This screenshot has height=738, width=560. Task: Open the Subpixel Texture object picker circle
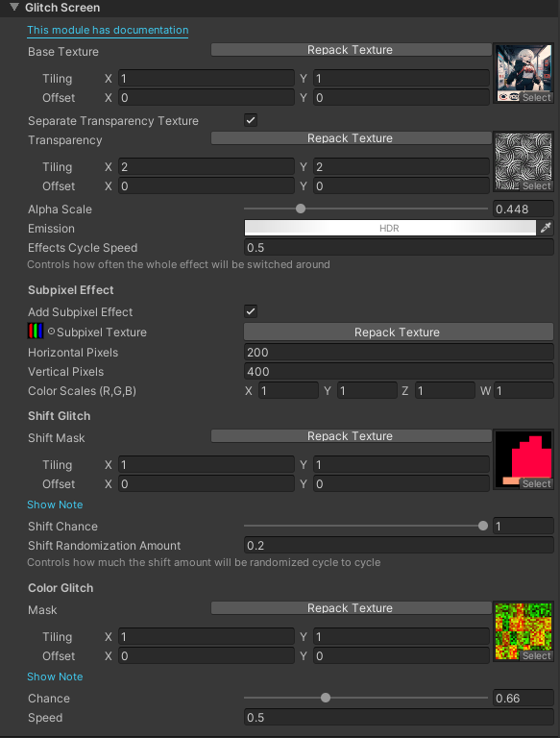(x=51, y=332)
